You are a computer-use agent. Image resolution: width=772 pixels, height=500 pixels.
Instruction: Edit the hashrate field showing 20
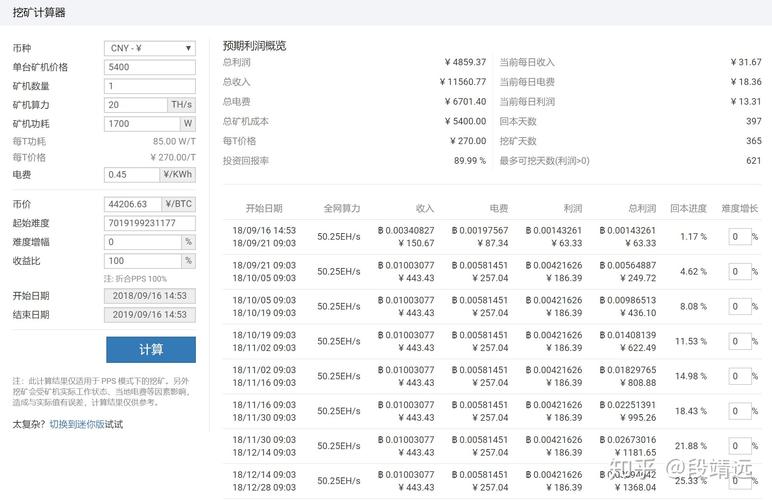click(135, 105)
